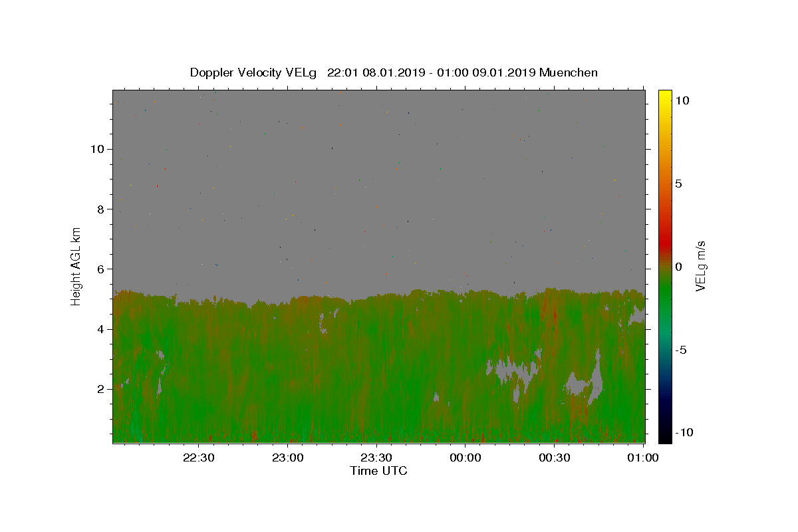
Task: Click the height tick label 4
Action: tap(102, 329)
